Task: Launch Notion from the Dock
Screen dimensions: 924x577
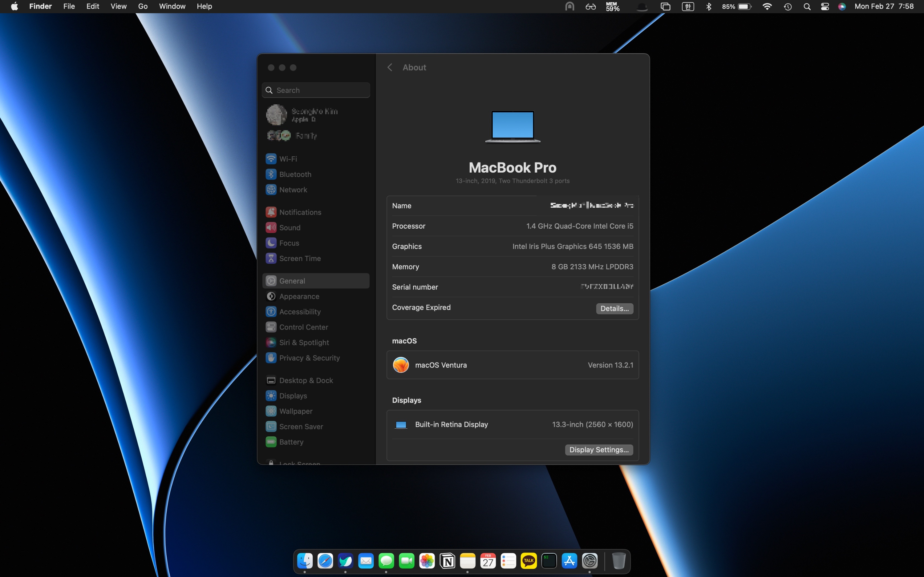Action: point(447,561)
